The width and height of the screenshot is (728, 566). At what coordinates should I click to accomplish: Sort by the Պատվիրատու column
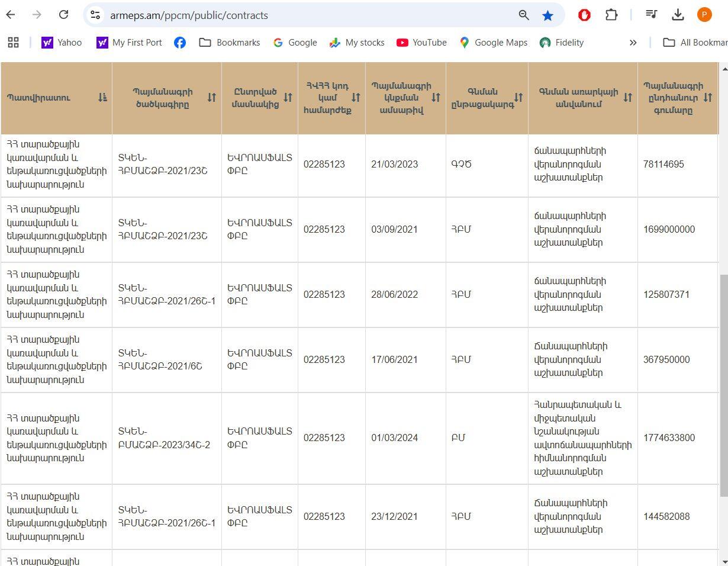102,98
